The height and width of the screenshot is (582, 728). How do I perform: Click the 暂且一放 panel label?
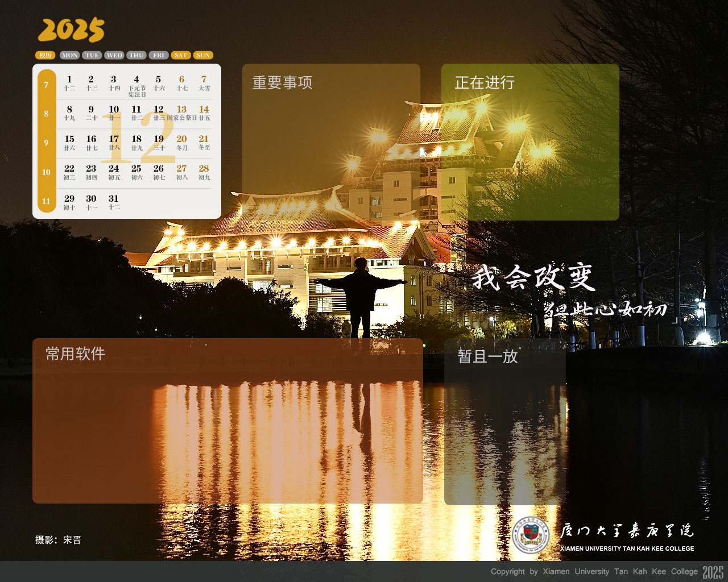487,356
